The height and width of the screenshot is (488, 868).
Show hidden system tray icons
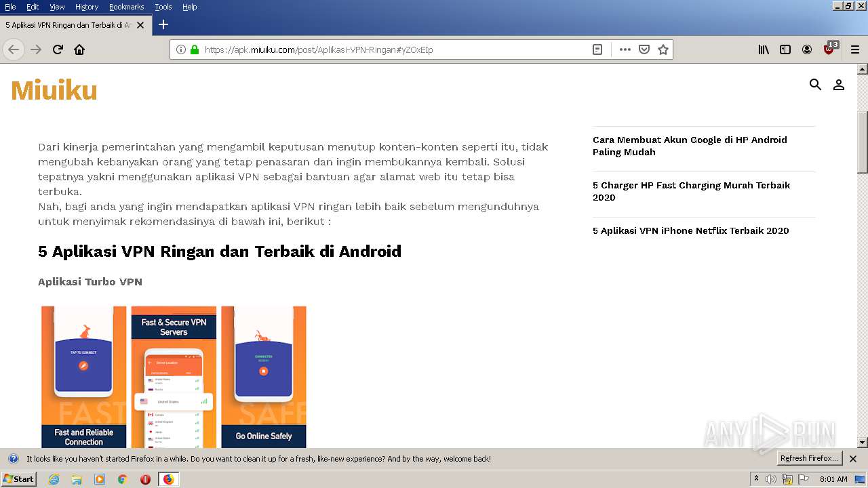tap(756, 479)
